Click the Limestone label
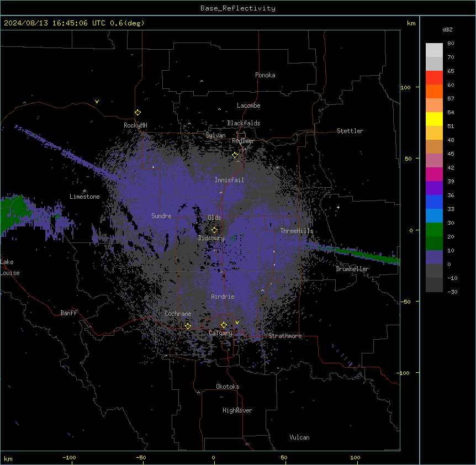Image resolution: width=476 pixels, height=465 pixels. [x=84, y=197]
